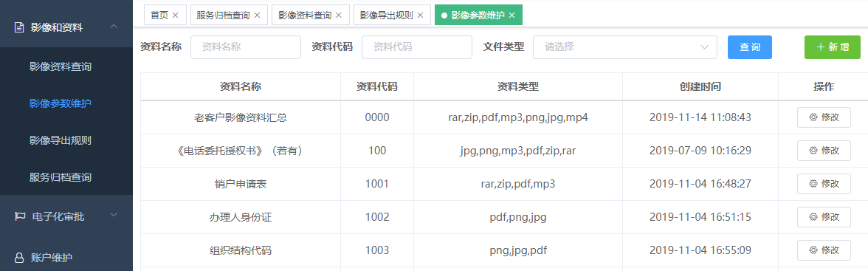
Task: Click 修改 for the 电话委托授权书 row
Action: pos(824,151)
